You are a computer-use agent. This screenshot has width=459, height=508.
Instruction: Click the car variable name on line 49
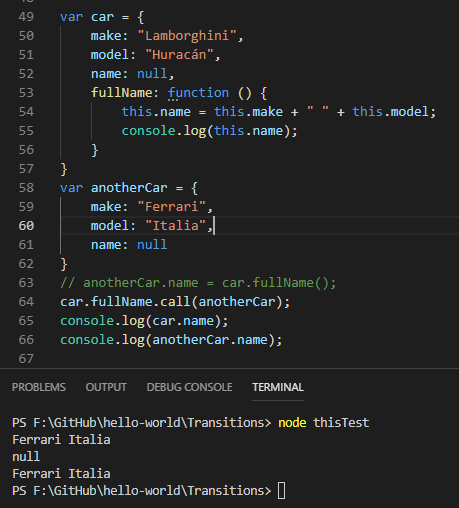click(102, 17)
